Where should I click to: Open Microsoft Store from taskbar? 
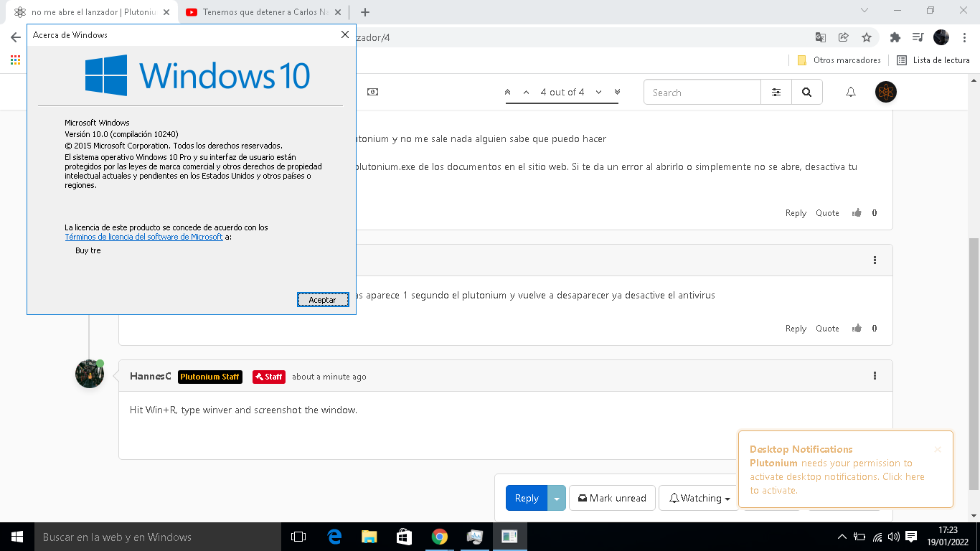tap(405, 537)
